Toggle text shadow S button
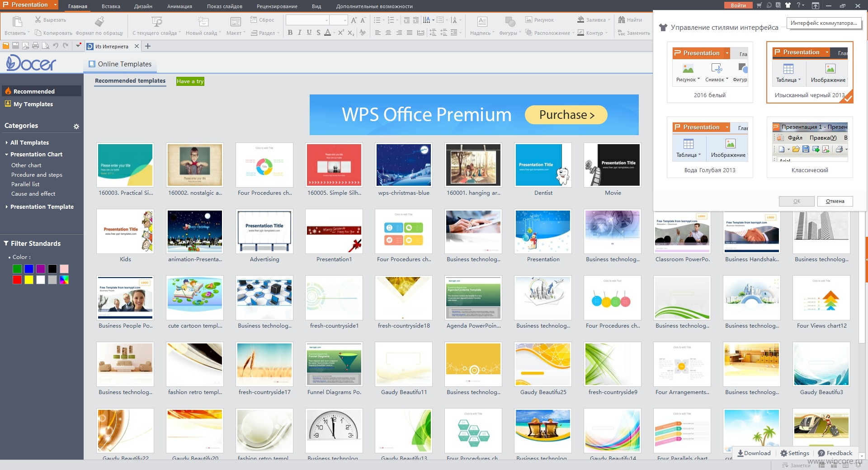Image resolution: width=868 pixels, height=470 pixels. [x=318, y=33]
